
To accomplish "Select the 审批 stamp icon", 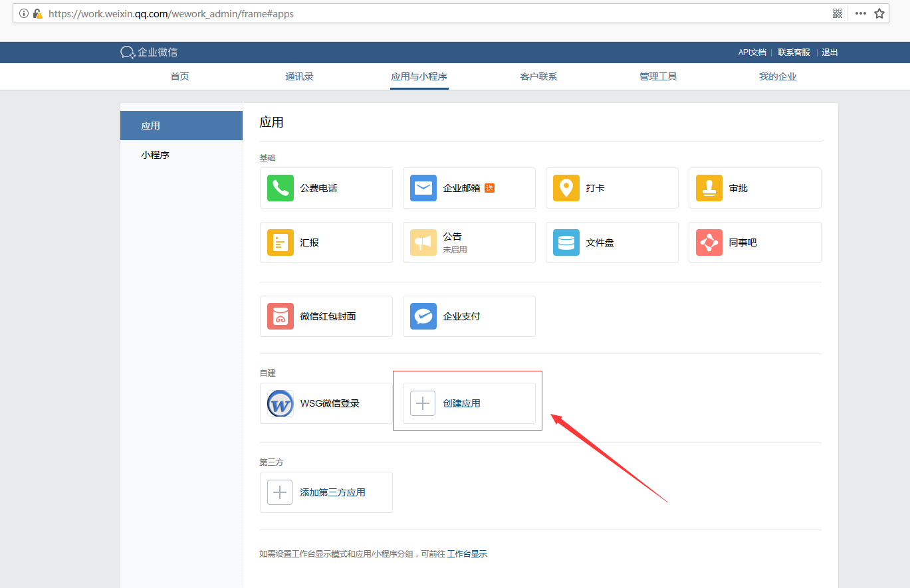I will pos(709,188).
